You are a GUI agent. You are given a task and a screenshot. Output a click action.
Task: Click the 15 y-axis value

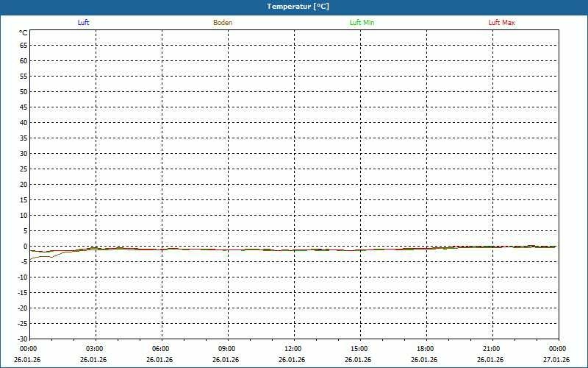click(24, 199)
